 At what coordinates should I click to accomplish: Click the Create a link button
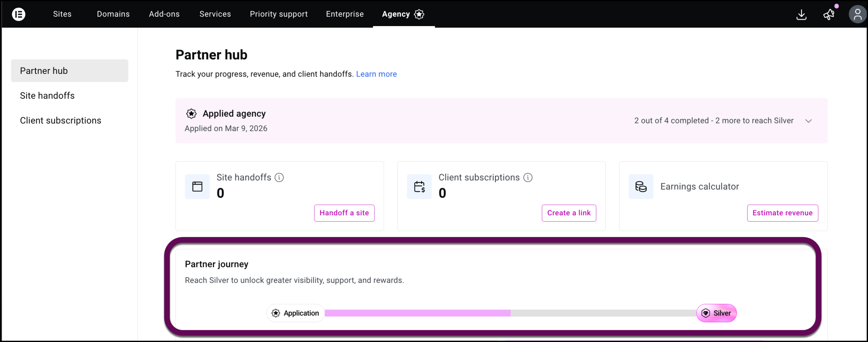[x=569, y=213]
